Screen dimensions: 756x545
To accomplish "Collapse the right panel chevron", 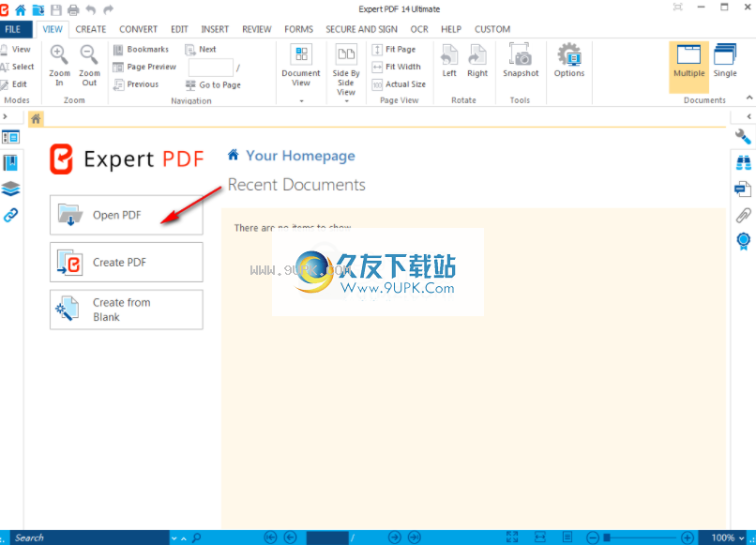I will click(748, 116).
